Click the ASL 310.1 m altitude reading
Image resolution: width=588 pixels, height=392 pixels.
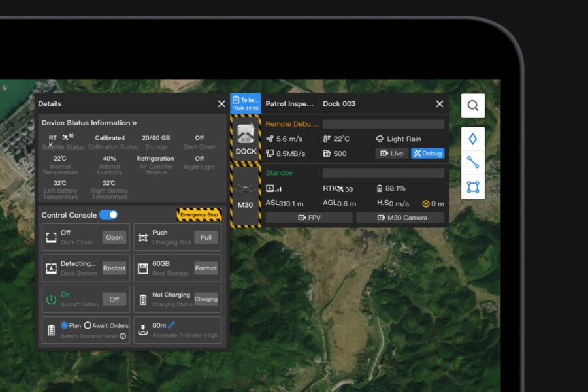(x=285, y=203)
